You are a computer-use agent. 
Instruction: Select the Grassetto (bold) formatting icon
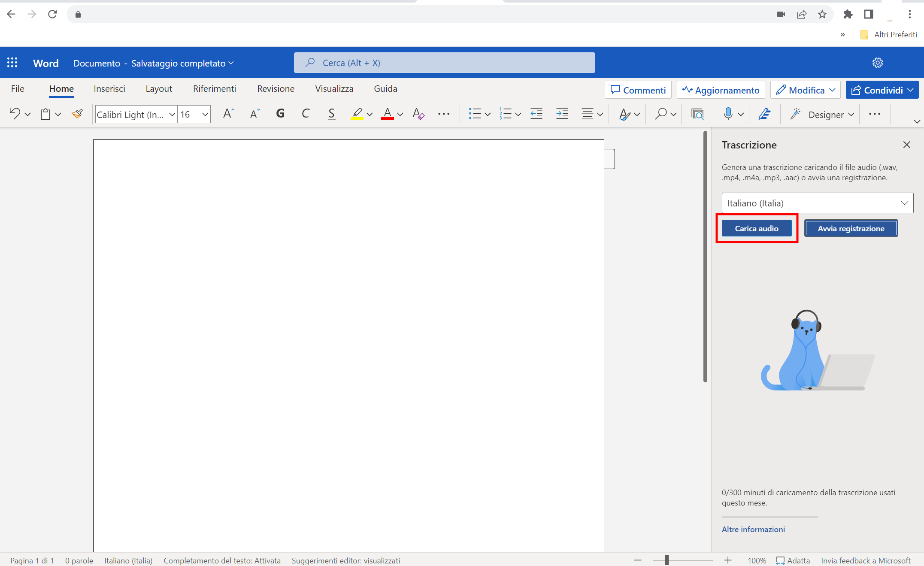pyautogui.click(x=280, y=114)
